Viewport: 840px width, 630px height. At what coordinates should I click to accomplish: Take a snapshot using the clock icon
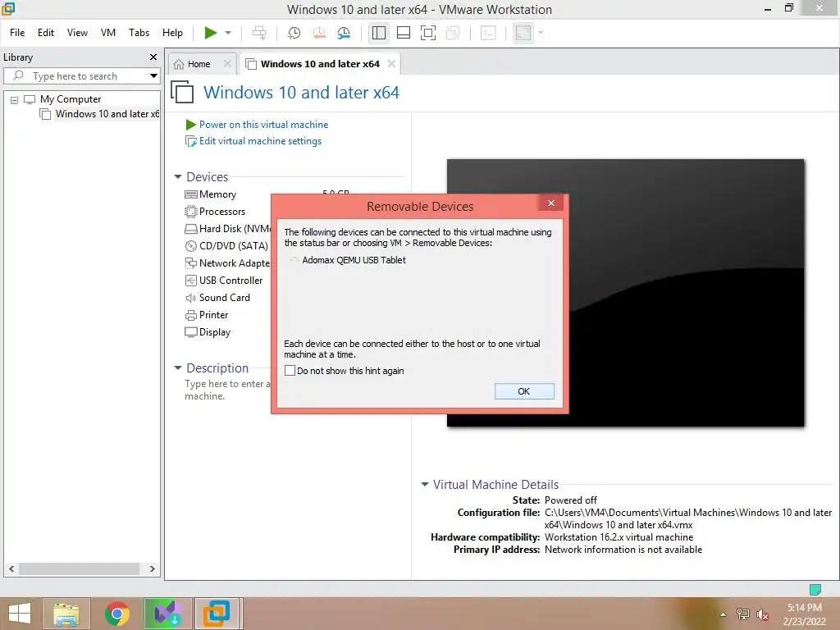(x=294, y=33)
